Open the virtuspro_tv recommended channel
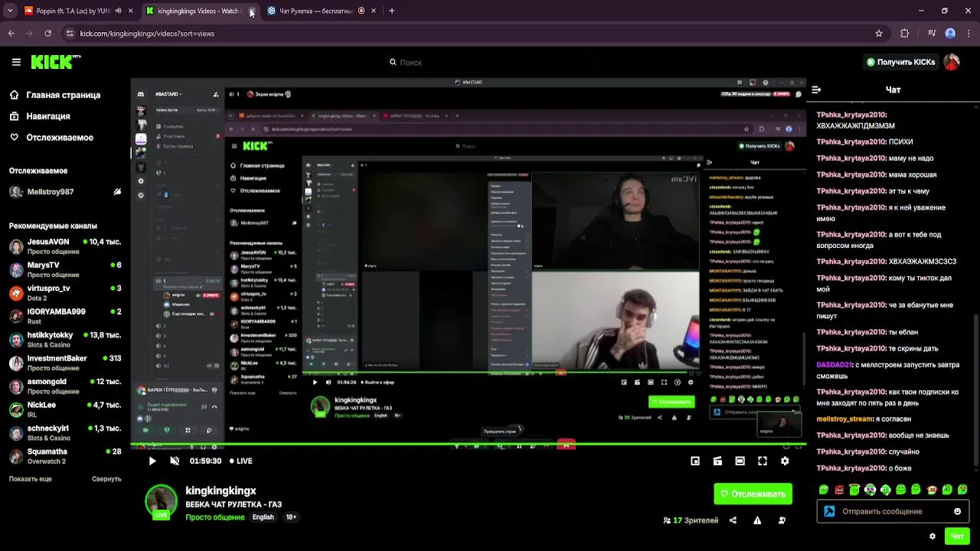The height and width of the screenshot is (551, 980). (x=65, y=293)
